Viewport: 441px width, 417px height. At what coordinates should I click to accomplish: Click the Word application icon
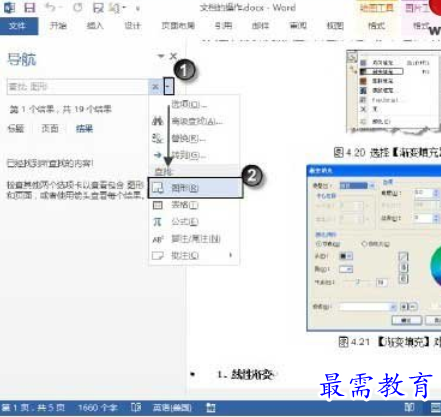click(x=9, y=7)
